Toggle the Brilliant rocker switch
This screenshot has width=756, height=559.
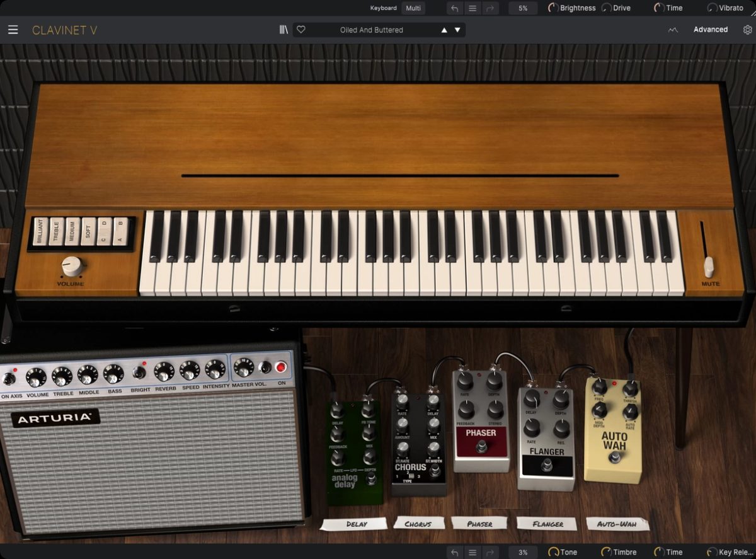[40, 231]
